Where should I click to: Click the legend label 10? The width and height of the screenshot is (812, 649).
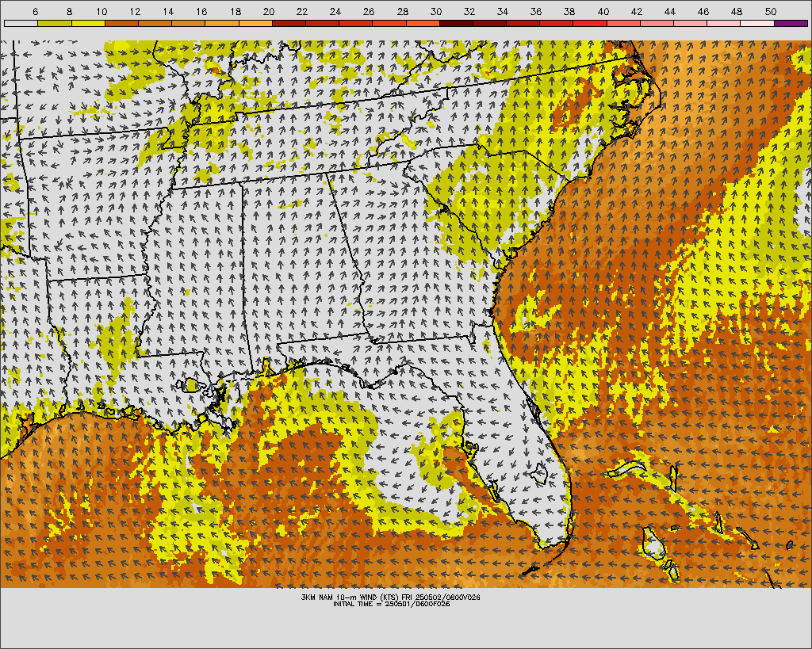pos(102,11)
